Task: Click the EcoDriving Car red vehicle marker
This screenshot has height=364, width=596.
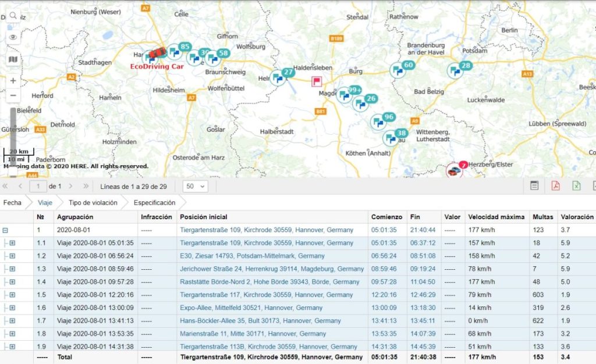Action: [x=156, y=53]
